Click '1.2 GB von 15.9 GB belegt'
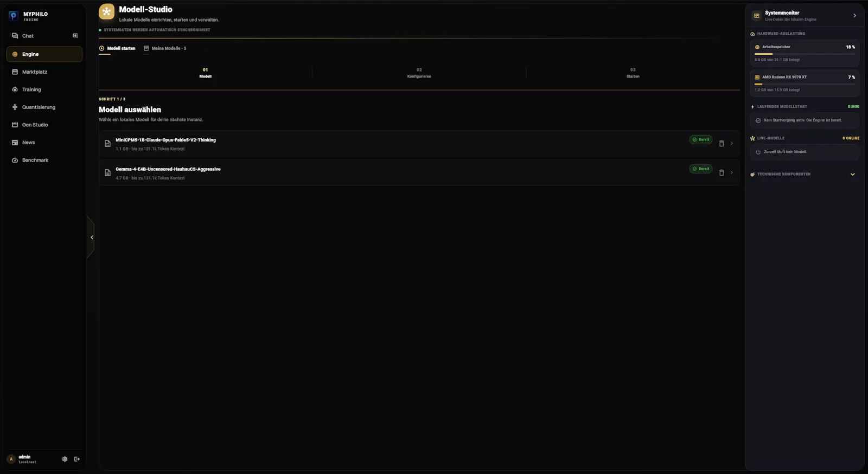The image size is (868, 474). [x=777, y=90]
